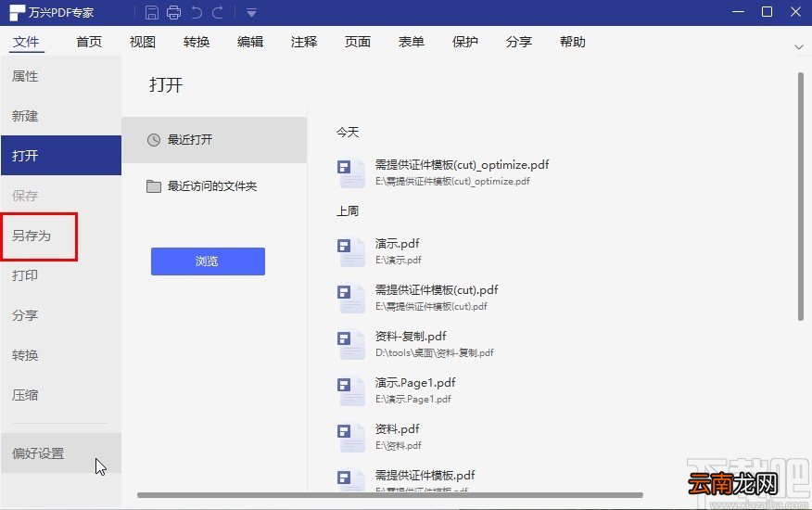The width and height of the screenshot is (812, 510).
Task: Select 最近访问的文件夹 recent folders entry
Action: (x=214, y=186)
